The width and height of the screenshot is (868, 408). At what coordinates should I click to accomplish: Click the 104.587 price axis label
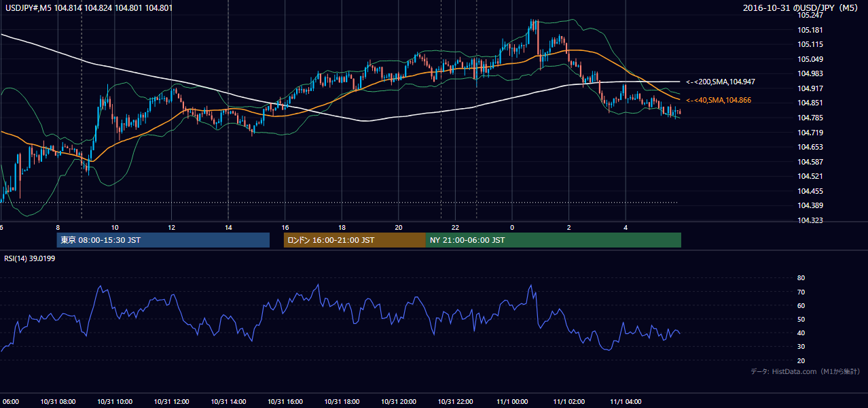tap(810, 162)
